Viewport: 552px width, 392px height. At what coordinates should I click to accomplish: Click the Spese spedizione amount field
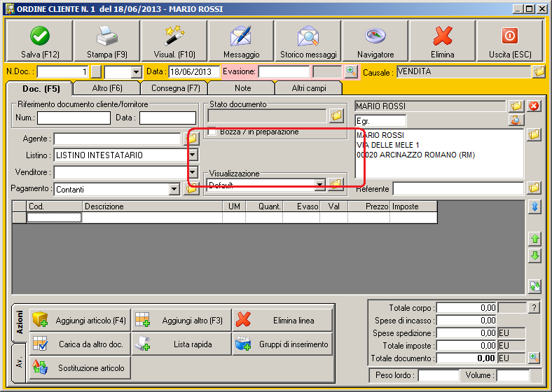tap(467, 333)
